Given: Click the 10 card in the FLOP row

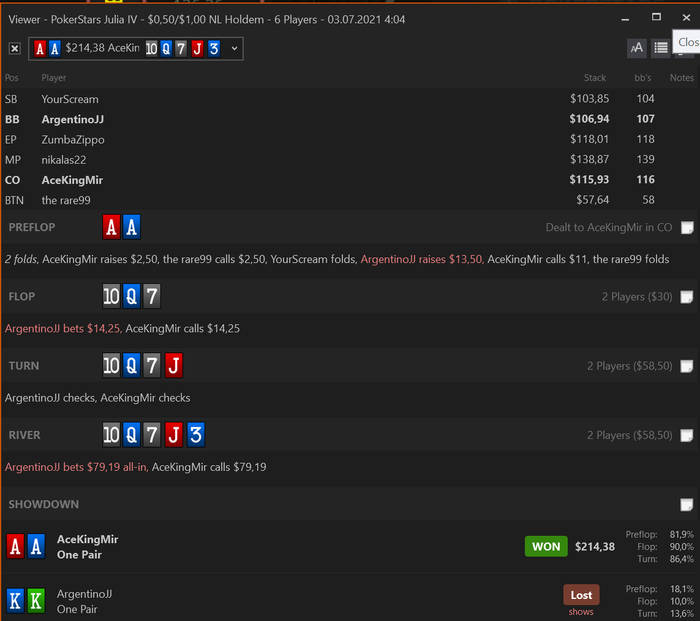Looking at the screenshot, I should tap(112, 296).
